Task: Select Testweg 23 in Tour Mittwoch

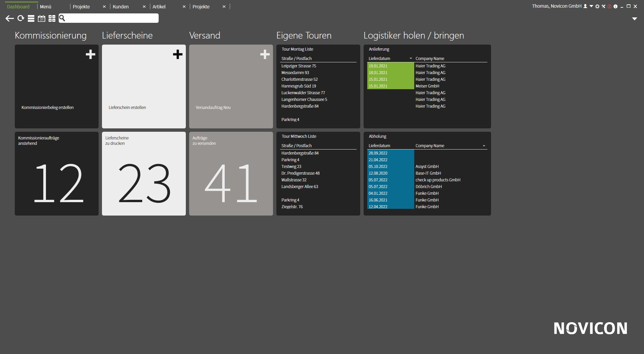Action: [x=318, y=166]
